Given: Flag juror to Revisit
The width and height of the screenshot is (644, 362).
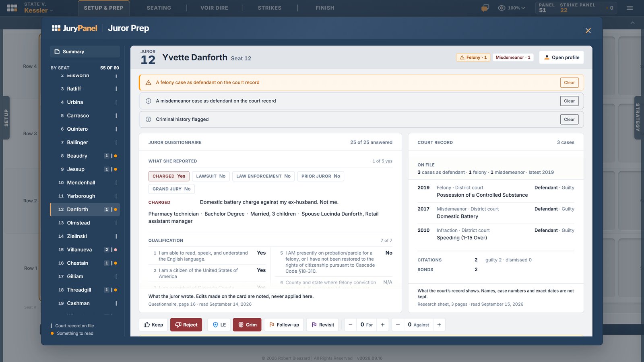Looking at the screenshot, I should pyautogui.click(x=323, y=325).
